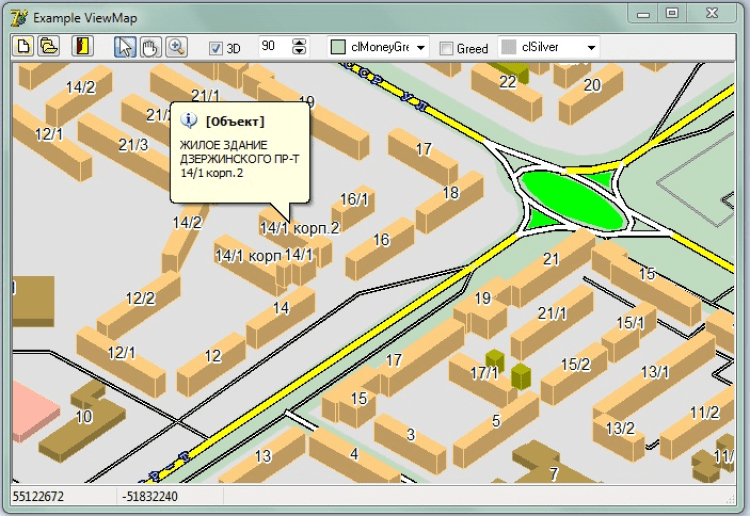Activate the hand pan tool
The height and width of the screenshot is (516, 750).
point(150,47)
